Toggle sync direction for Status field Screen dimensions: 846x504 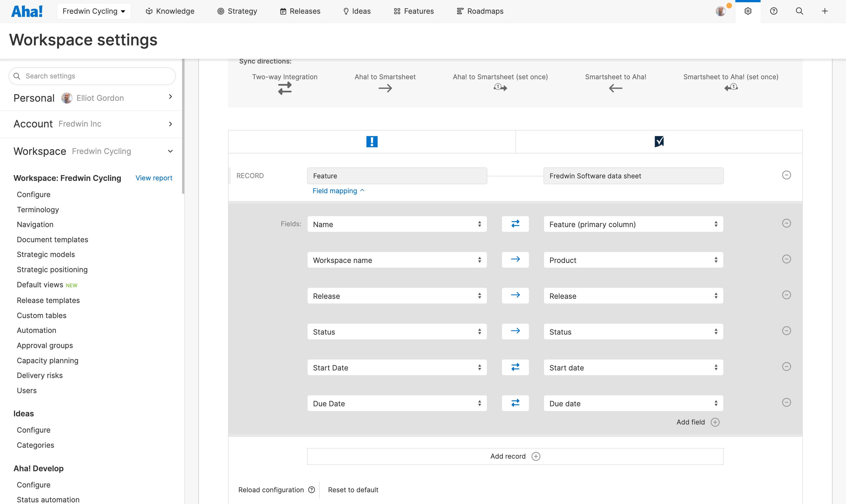point(515,331)
